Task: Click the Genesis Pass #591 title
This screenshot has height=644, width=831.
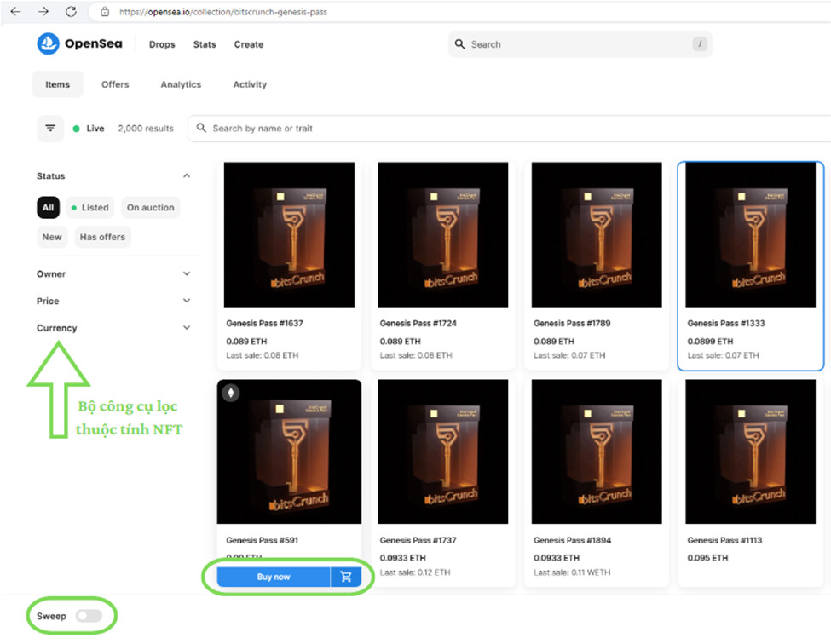Action: point(262,540)
